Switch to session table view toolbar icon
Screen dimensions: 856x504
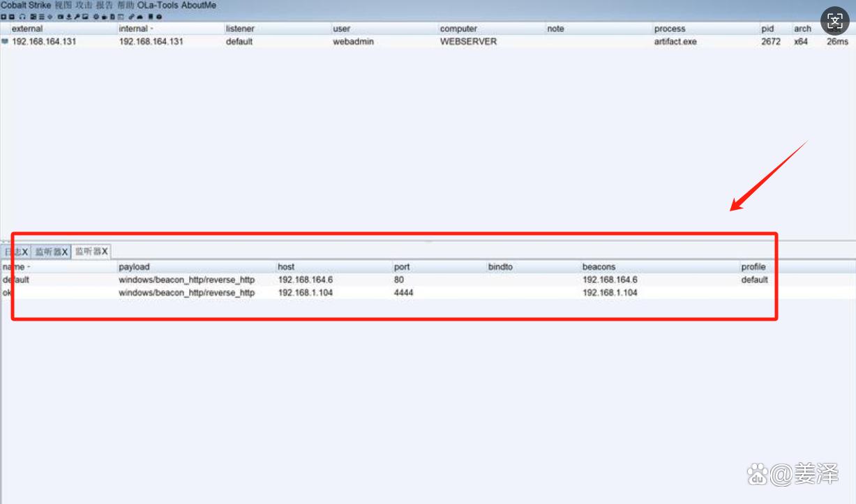[x=40, y=17]
